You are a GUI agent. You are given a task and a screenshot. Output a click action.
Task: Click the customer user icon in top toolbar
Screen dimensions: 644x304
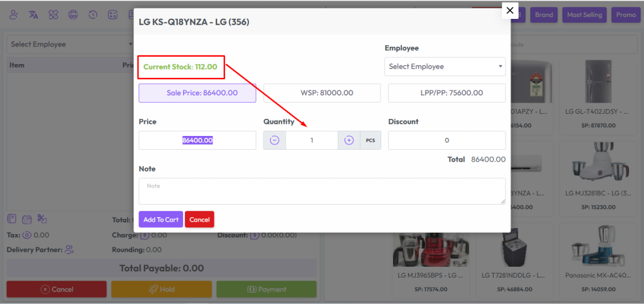pyautogui.click(x=14, y=15)
